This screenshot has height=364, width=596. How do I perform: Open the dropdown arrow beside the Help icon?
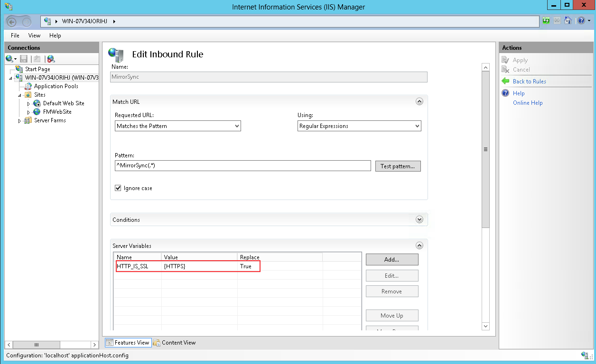589,21
